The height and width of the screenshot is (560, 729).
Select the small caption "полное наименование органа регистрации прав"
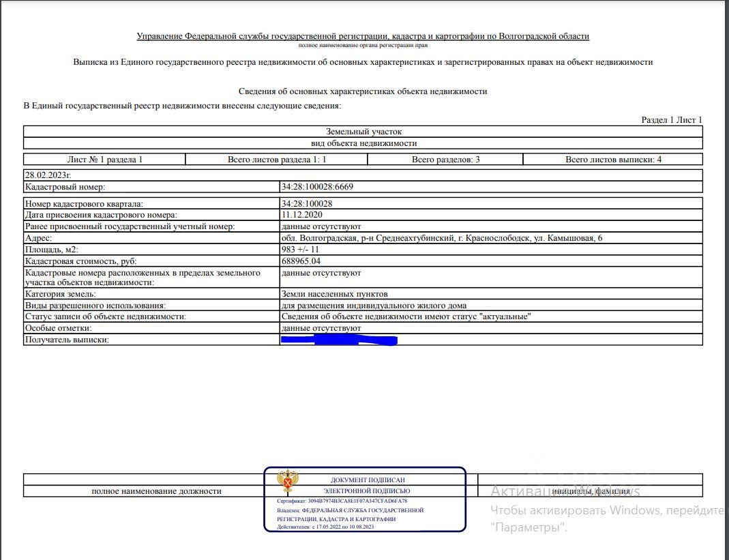tap(363, 46)
